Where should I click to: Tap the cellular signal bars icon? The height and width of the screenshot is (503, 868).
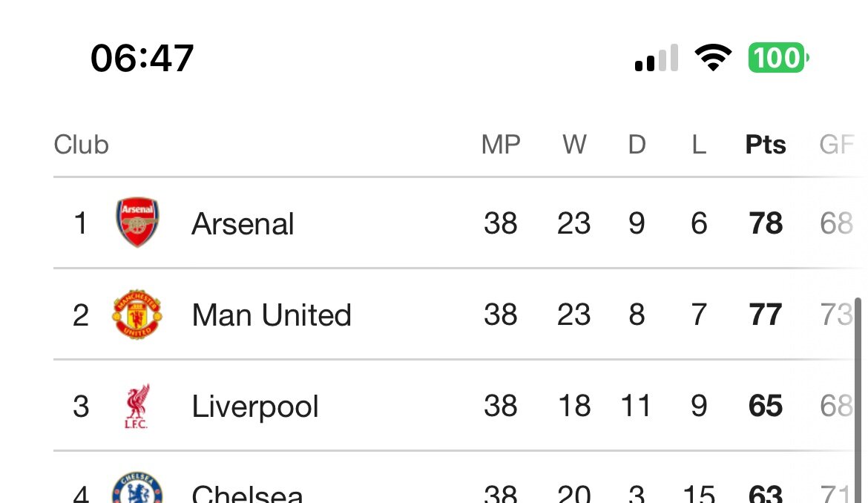tap(657, 58)
